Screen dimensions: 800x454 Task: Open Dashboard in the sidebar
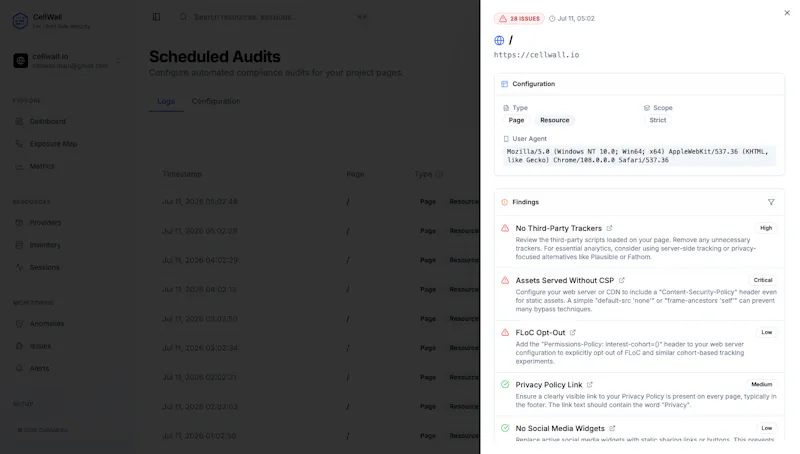pos(47,121)
